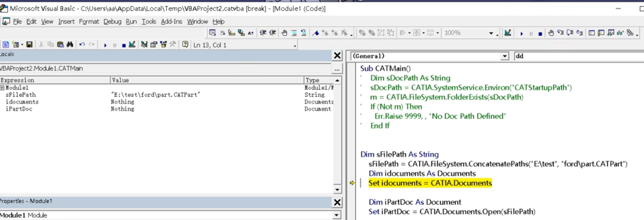The image size is (644, 220).
Task: Open the Locals Window icon
Action: click(591, 33)
